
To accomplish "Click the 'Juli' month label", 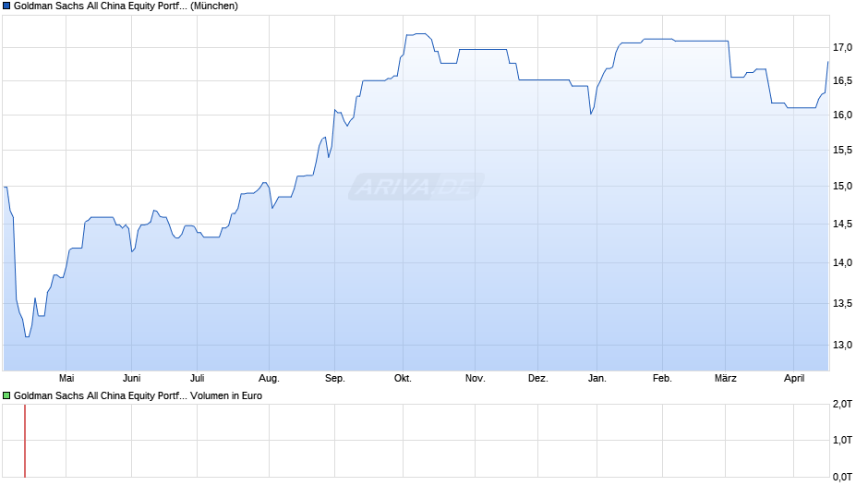I will click(x=197, y=378).
